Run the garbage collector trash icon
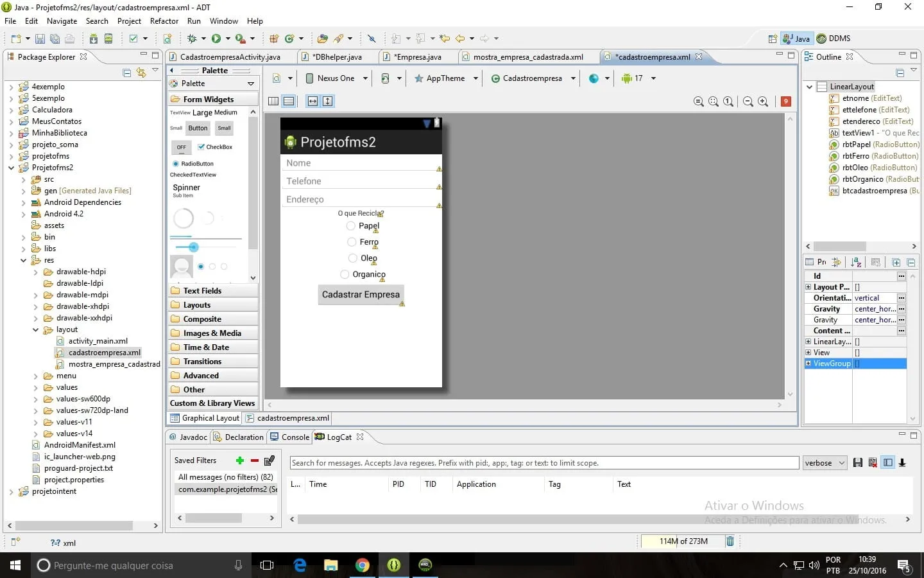Screen dimensions: 924x578 click(730, 541)
